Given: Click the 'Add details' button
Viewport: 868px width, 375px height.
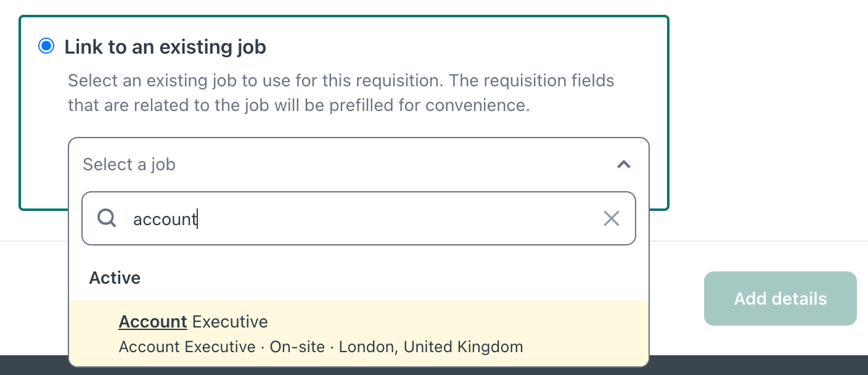Looking at the screenshot, I should 780,299.
